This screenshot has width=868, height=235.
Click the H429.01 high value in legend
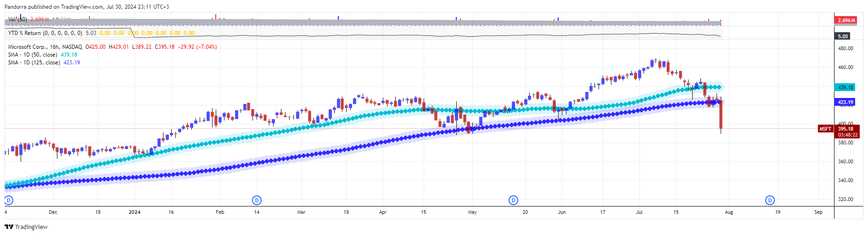(119, 47)
